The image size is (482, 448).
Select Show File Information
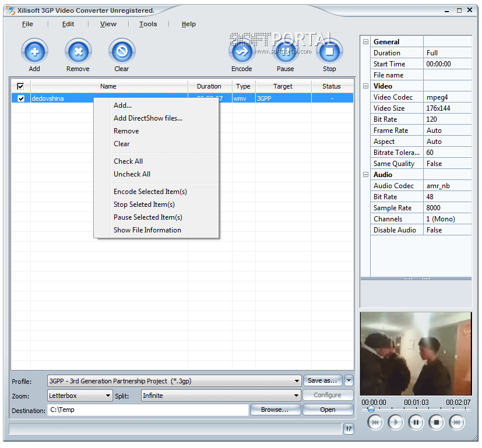pos(156,230)
